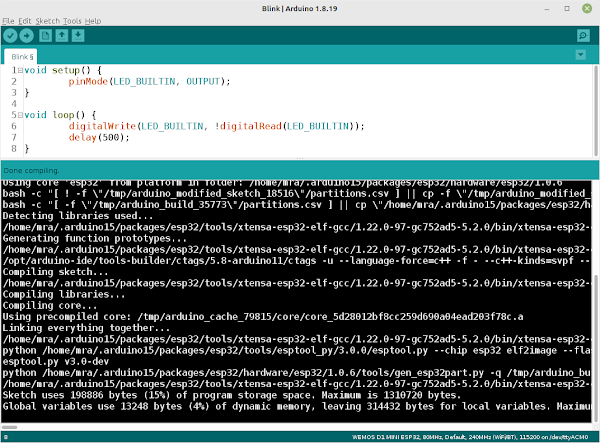Click the Verify (checkmark) button

(x=10, y=36)
